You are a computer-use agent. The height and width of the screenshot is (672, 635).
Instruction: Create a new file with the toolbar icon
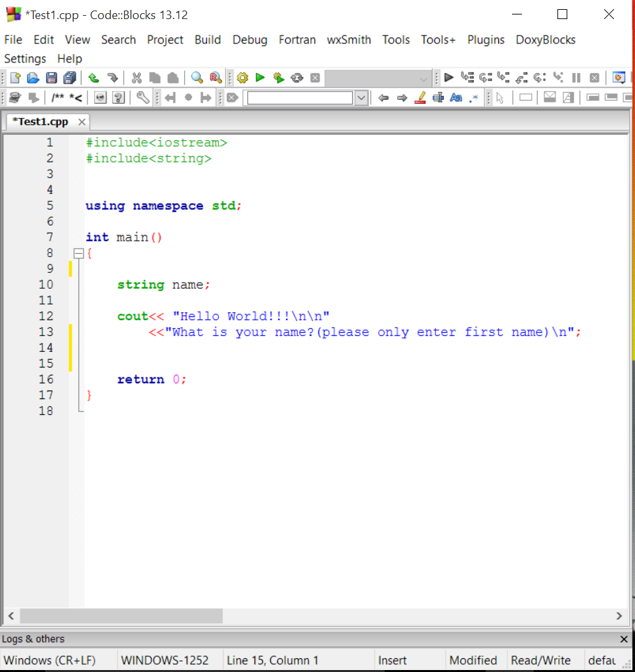point(15,78)
